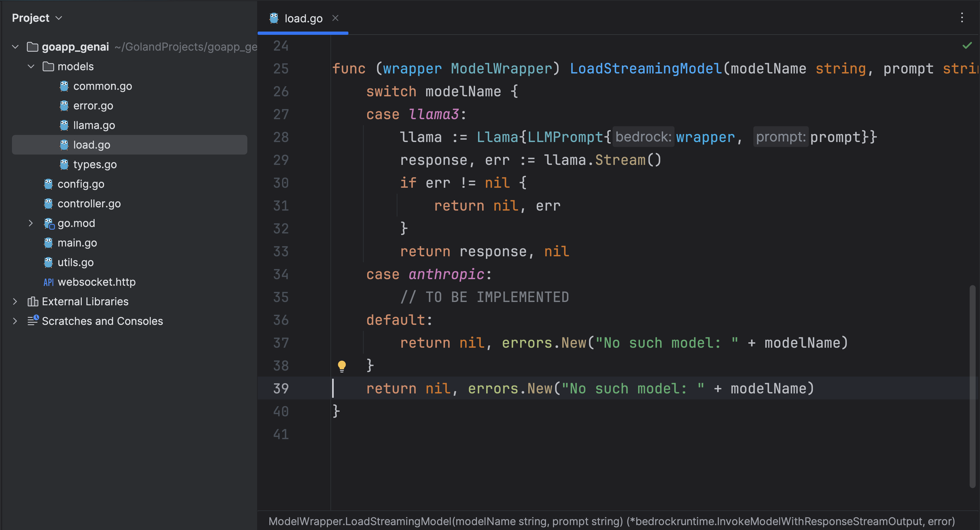The height and width of the screenshot is (530, 980).
Task: Collapse the goapp_genai root folder
Action: [x=15, y=47]
